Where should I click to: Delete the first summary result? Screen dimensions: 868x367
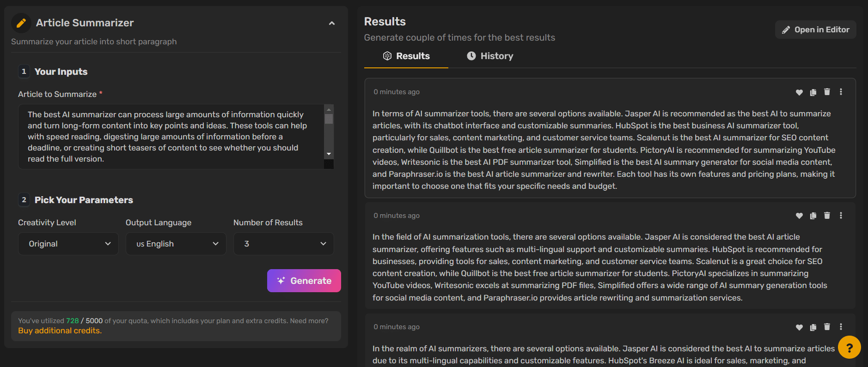pos(827,92)
